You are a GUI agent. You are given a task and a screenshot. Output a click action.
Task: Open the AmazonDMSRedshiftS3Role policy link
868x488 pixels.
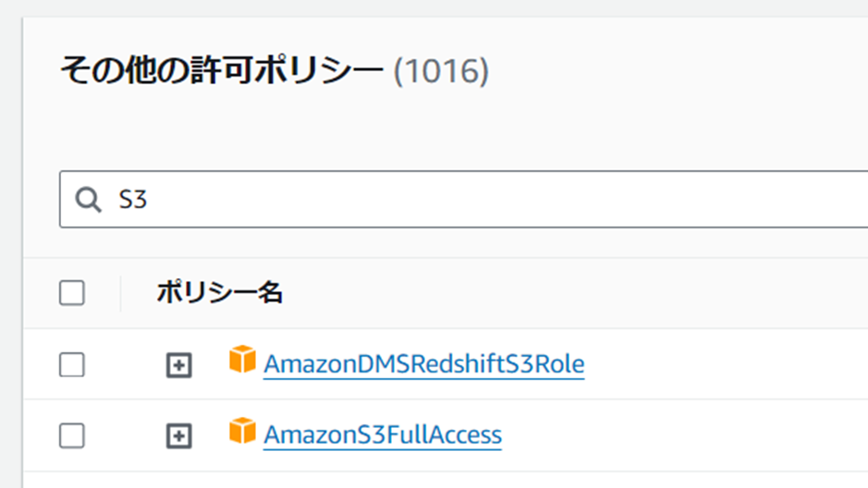coord(423,365)
